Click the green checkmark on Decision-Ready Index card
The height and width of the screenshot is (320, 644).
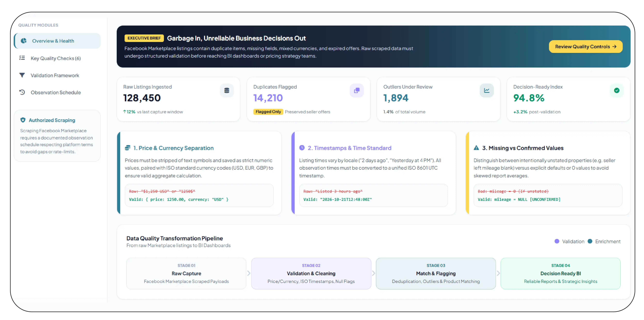click(617, 90)
